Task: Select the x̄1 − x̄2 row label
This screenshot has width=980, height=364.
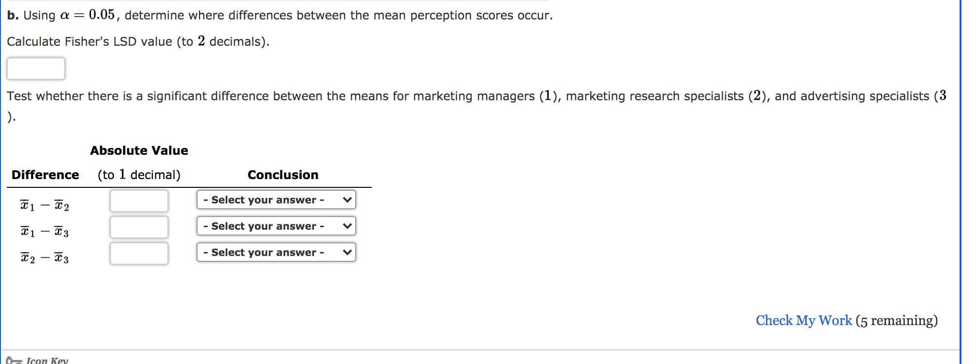Action: 45,206
